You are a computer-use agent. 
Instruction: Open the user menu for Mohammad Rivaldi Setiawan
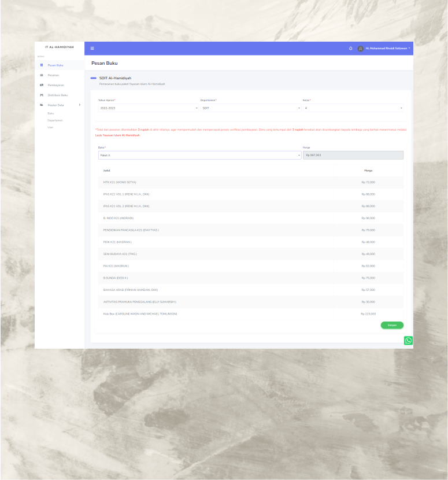pyautogui.click(x=387, y=48)
